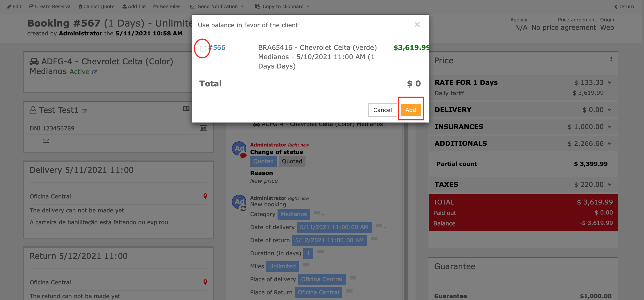The height and width of the screenshot is (300, 644).
Task: Click the car icon beside ADFG-4
Action: coord(34,61)
